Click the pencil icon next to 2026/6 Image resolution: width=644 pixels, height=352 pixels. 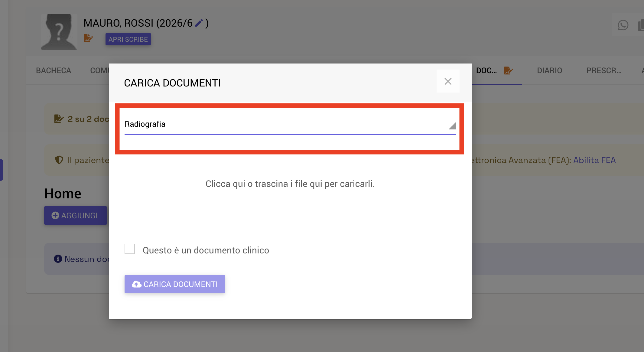[x=199, y=23]
